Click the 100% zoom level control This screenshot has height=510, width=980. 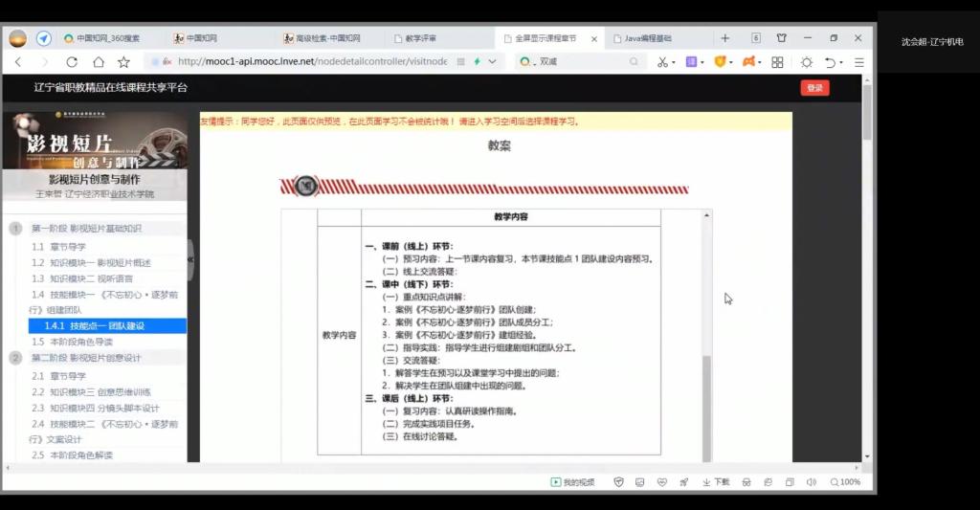845,482
